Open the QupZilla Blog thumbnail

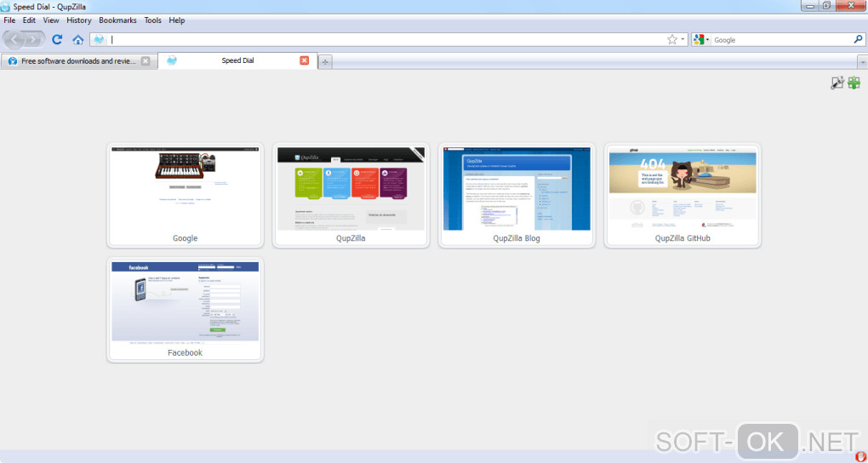(517, 189)
